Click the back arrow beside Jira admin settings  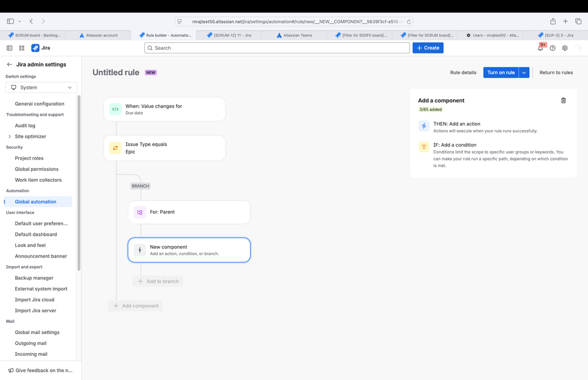coord(9,65)
